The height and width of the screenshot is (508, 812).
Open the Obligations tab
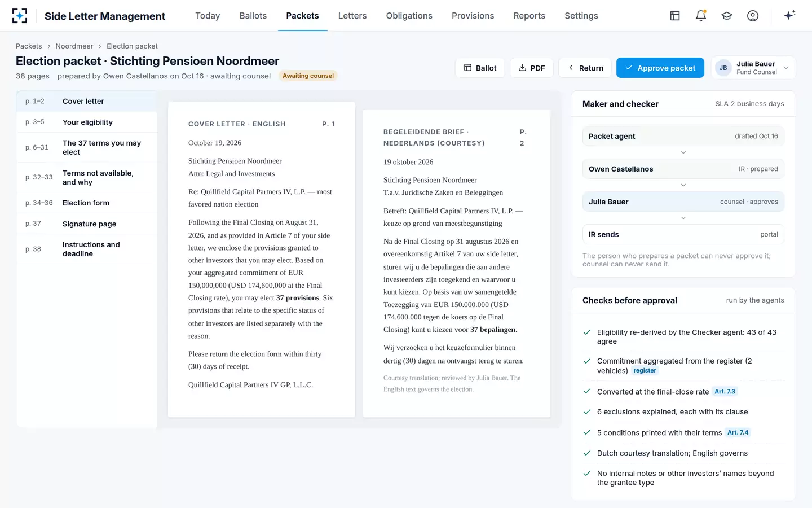pos(409,16)
